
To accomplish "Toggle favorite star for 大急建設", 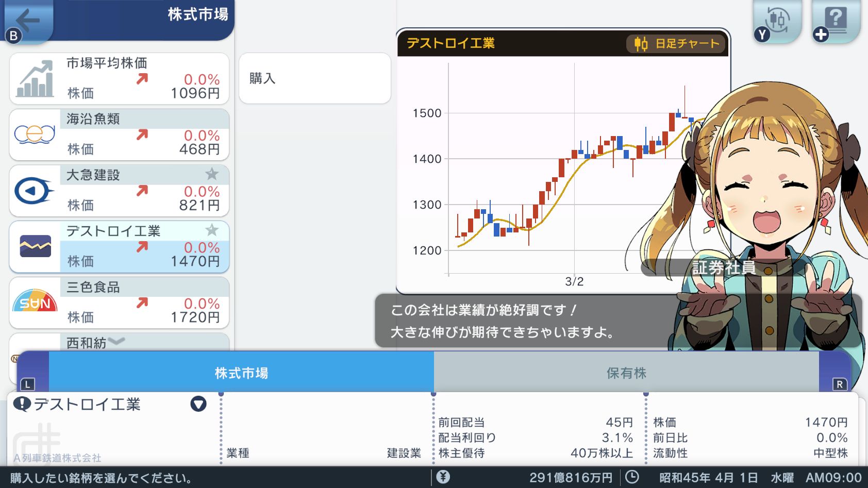I will pyautogui.click(x=211, y=174).
